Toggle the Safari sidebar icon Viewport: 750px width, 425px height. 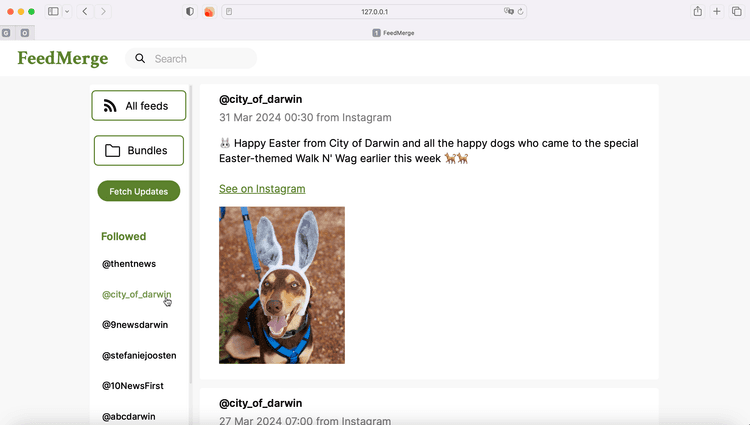click(x=53, y=11)
